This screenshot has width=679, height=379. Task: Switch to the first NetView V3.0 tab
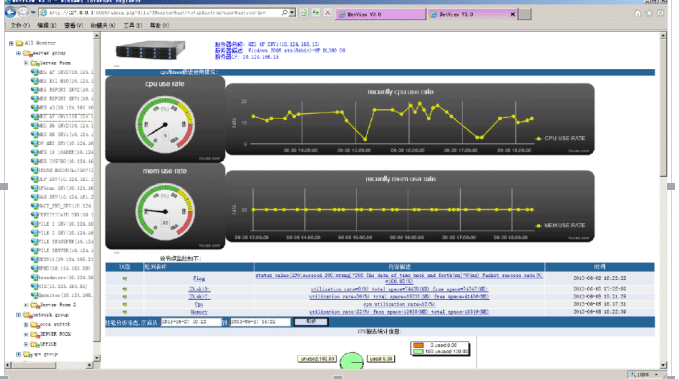coord(380,14)
